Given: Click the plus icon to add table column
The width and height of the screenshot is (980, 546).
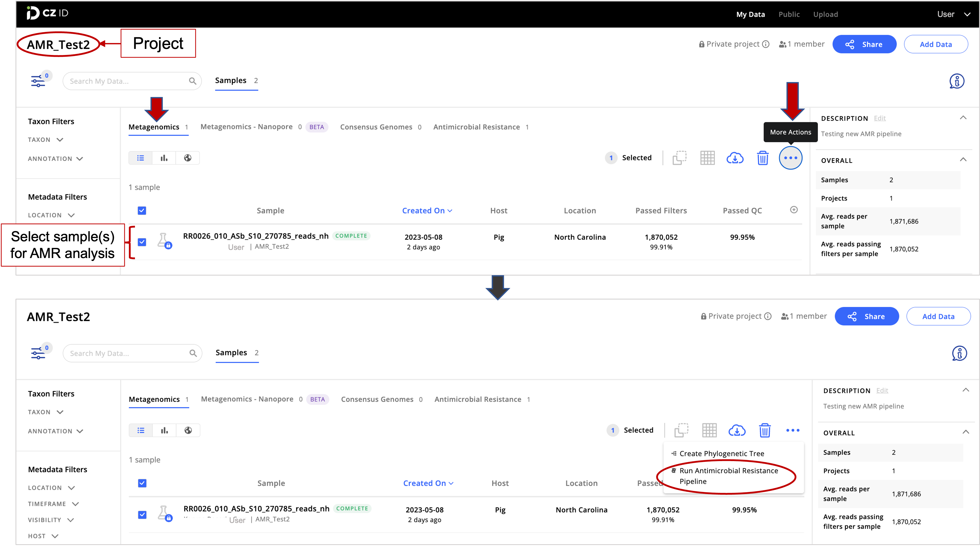Looking at the screenshot, I should pyautogui.click(x=794, y=210).
